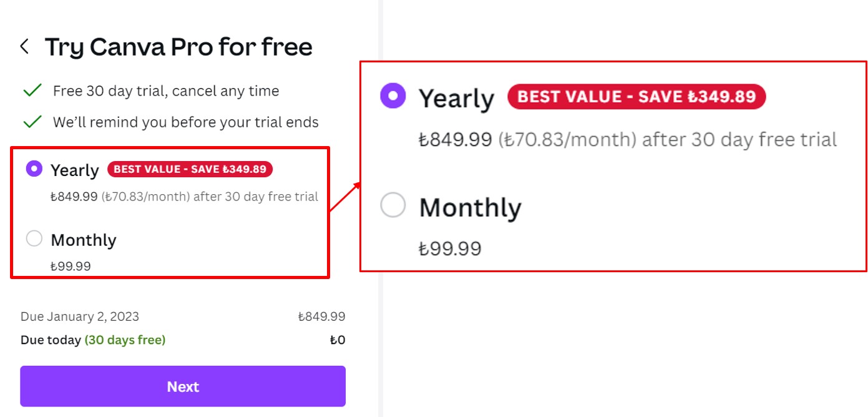Click the green checkmark beside Free 30 day trial

click(32, 91)
